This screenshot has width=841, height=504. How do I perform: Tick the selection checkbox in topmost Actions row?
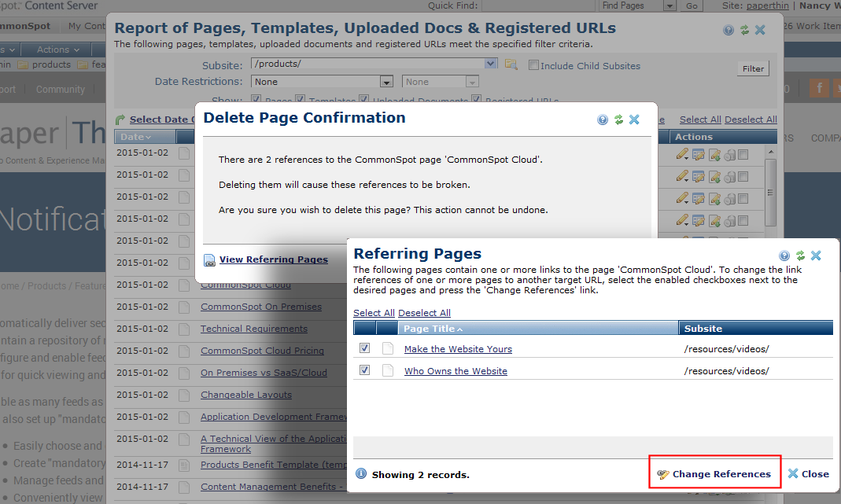point(743,155)
